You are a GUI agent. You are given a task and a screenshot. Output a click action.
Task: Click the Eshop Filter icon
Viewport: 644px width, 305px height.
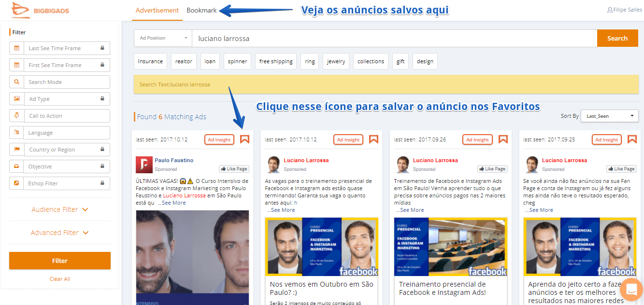click(17, 183)
